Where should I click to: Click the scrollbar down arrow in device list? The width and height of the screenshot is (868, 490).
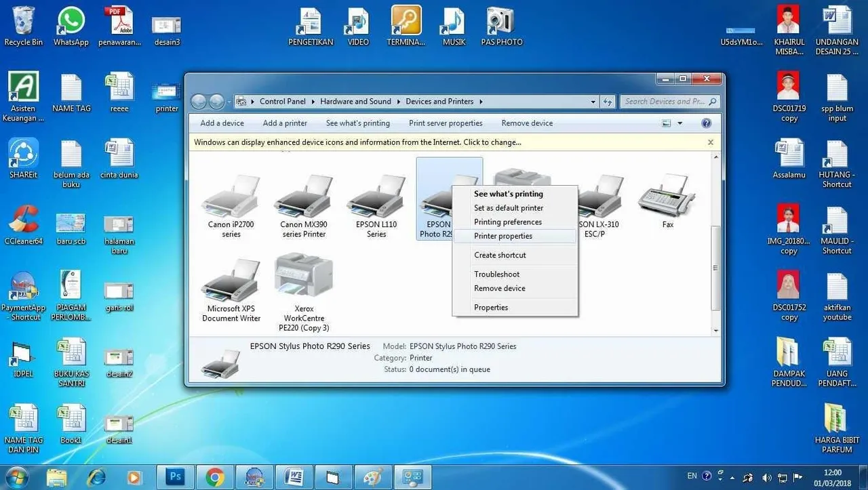point(715,330)
